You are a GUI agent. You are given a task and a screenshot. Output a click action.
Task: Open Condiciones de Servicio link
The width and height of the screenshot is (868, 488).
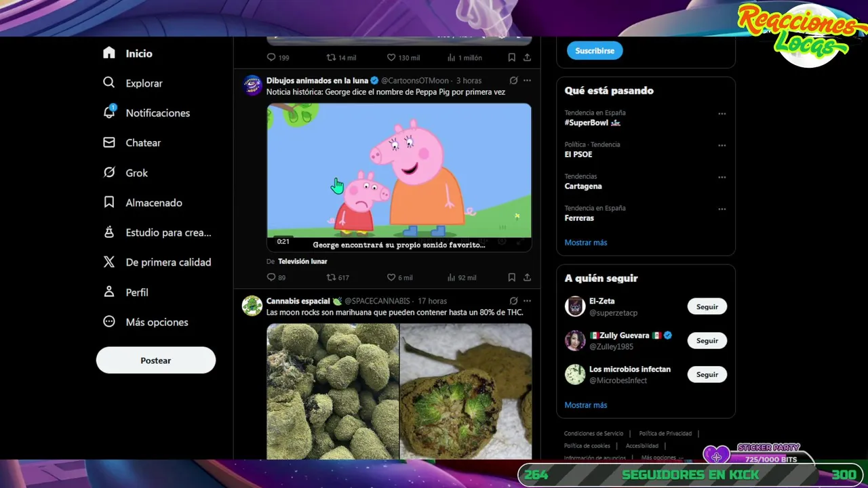[593, 434]
